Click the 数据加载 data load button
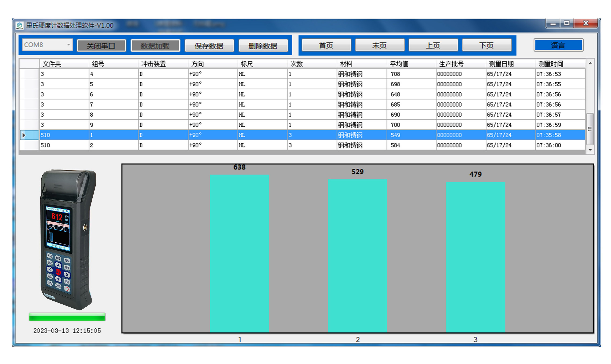 pyautogui.click(x=155, y=46)
